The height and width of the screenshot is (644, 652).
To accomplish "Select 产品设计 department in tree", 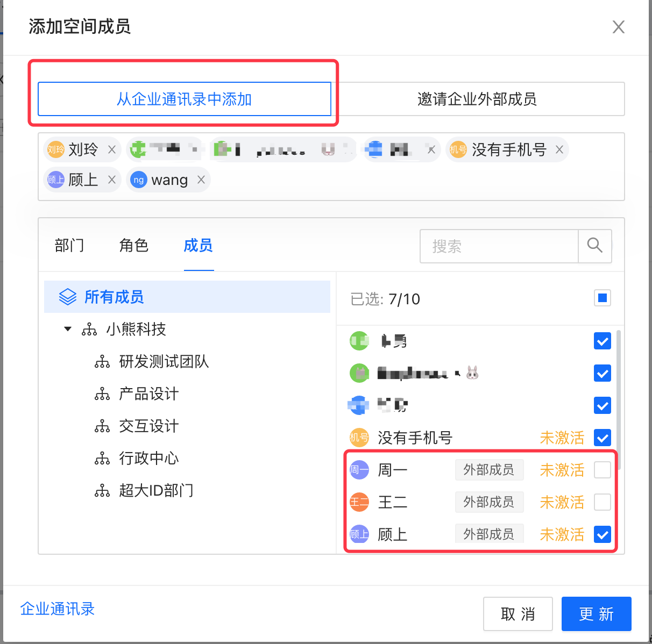I will 148,394.
